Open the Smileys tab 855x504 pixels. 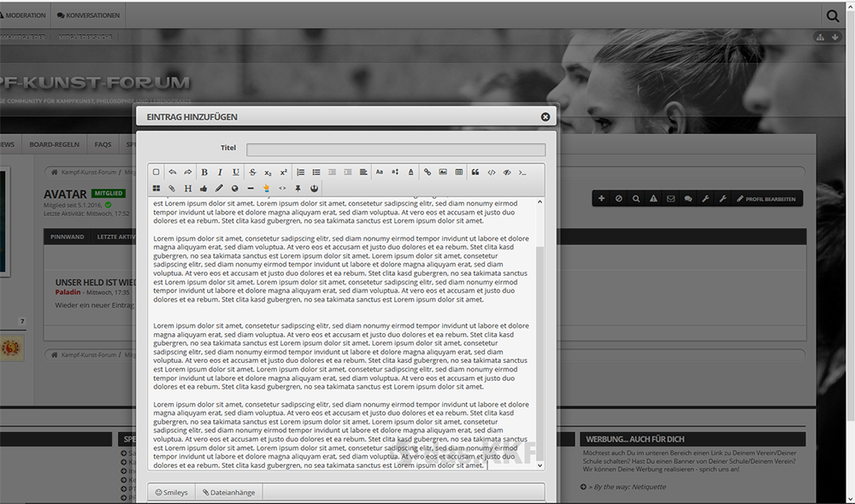pyautogui.click(x=171, y=492)
